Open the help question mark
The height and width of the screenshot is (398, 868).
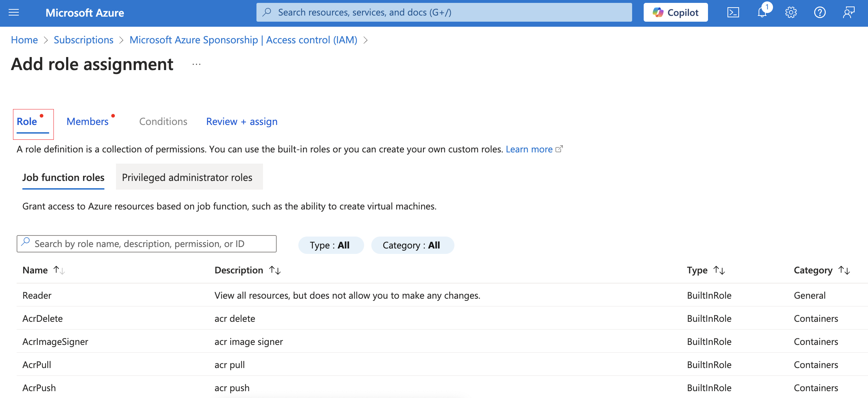(820, 13)
